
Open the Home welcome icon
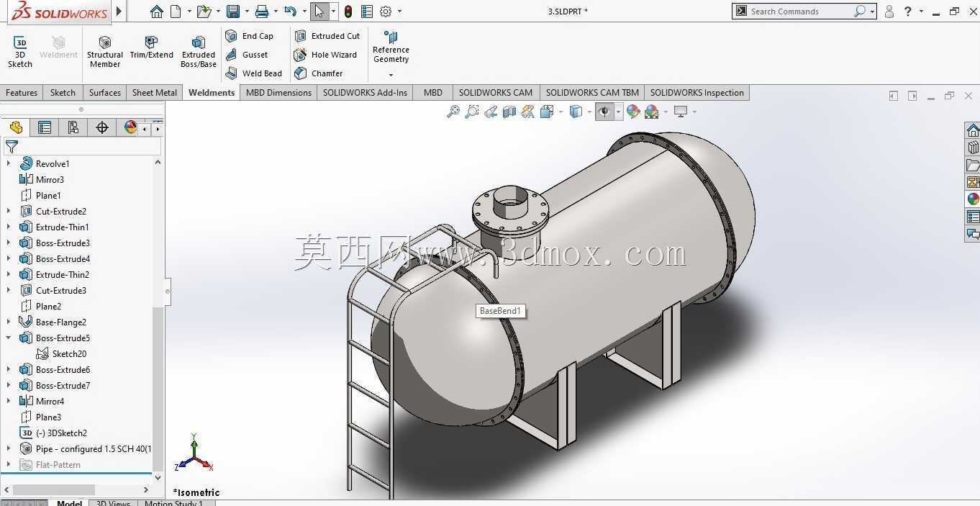pos(156,12)
